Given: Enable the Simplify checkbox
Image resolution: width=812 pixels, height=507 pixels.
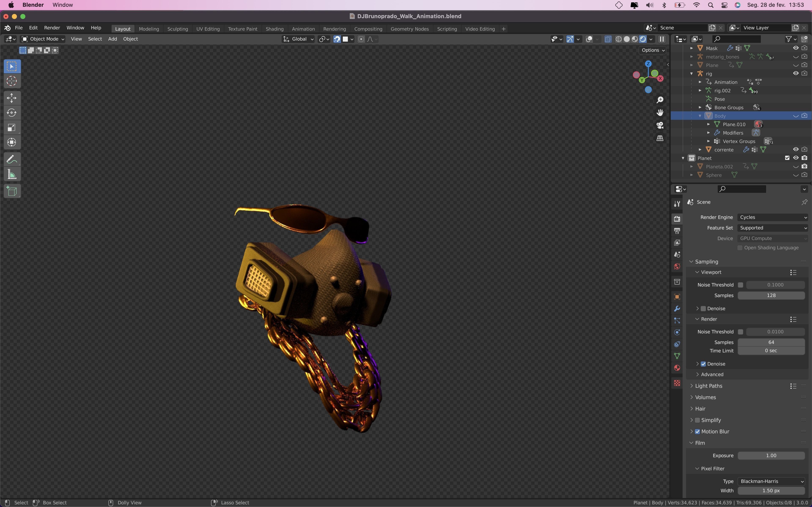Looking at the screenshot, I should tap(697, 420).
